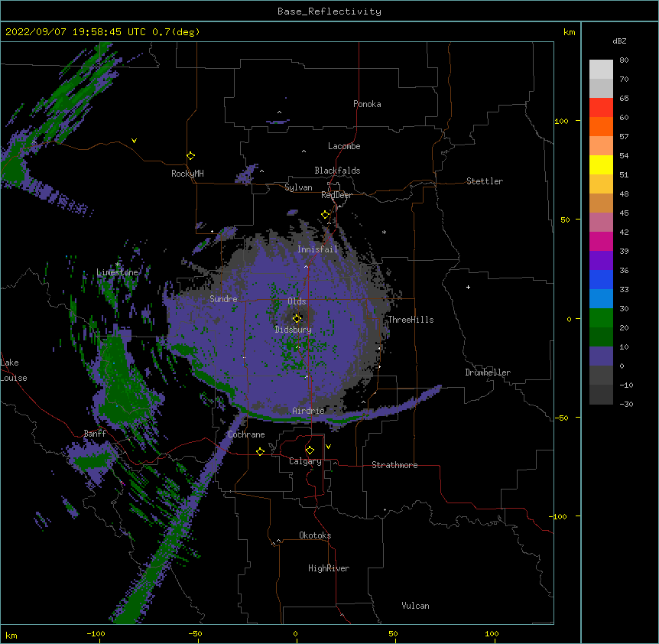Click the -100 tick on right vertical axis
This screenshot has width=659, height=644.
(x=559, y=516)
